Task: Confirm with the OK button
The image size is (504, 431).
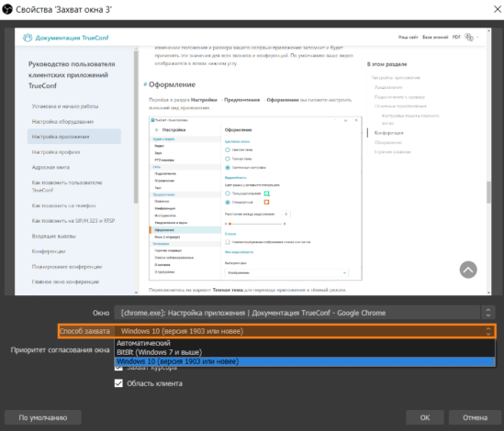Action: point(425,417)
